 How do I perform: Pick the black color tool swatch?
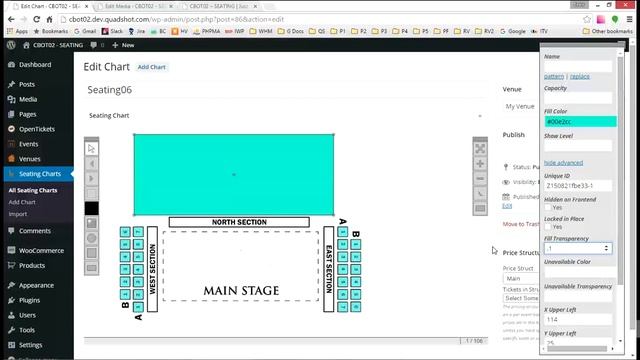91,208
